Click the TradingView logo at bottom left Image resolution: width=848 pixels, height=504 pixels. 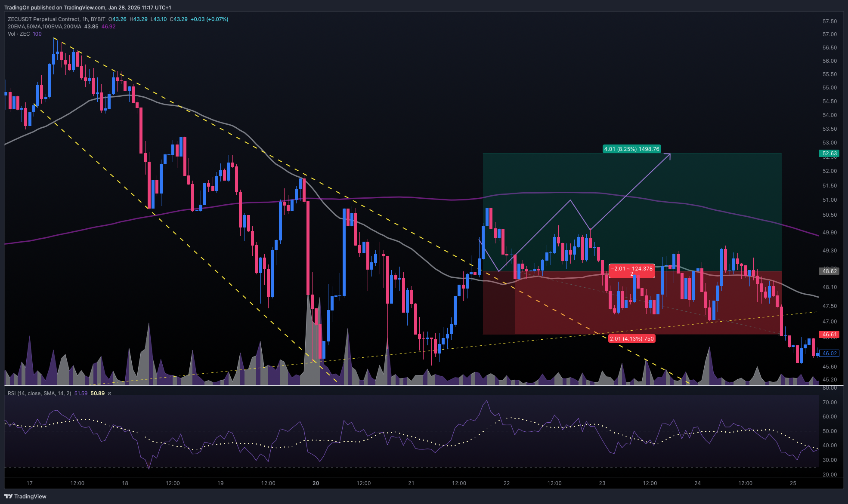pos(25,496)
